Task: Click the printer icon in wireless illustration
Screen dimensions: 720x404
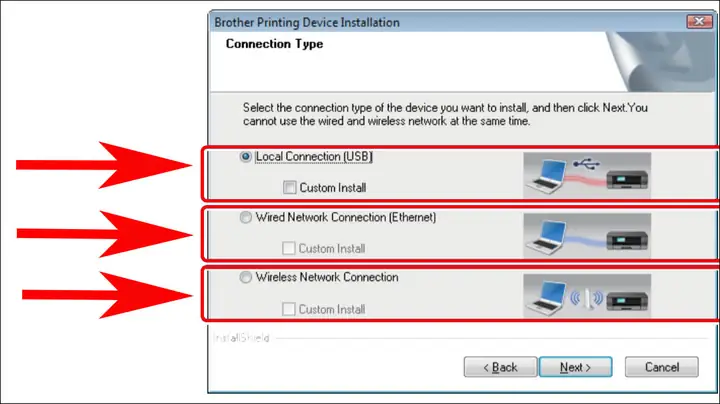Action: (627, 301)
